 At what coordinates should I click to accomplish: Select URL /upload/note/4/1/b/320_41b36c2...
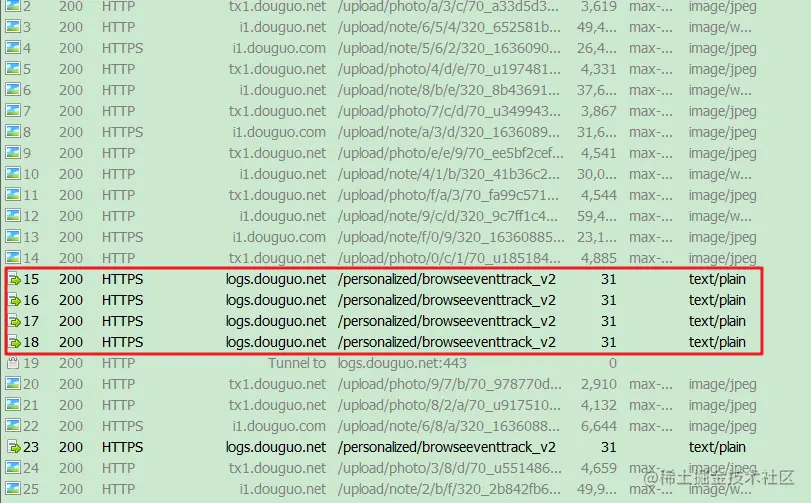(449, 174)
